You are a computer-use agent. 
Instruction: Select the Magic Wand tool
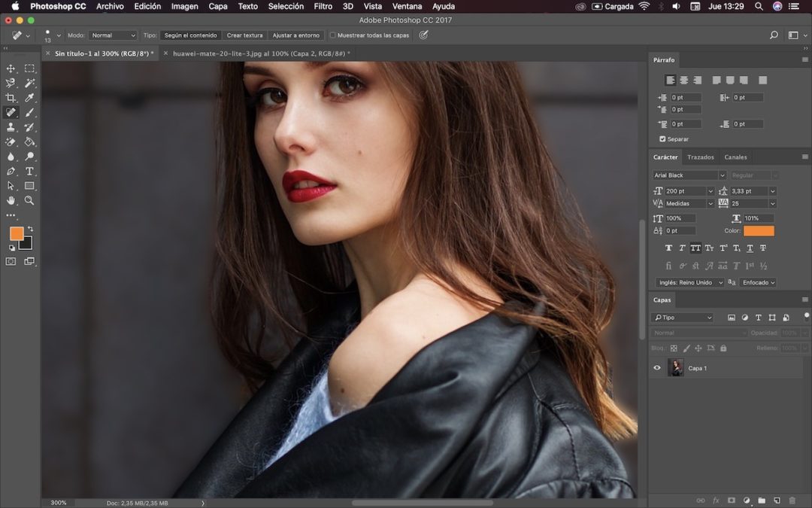[x=29, y=83]
